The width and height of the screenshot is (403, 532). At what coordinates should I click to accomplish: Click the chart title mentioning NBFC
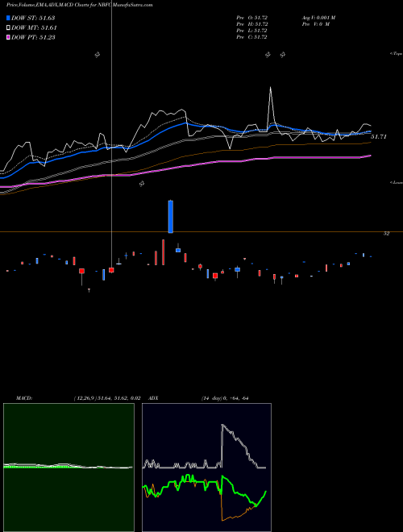[x=79, y=5]
